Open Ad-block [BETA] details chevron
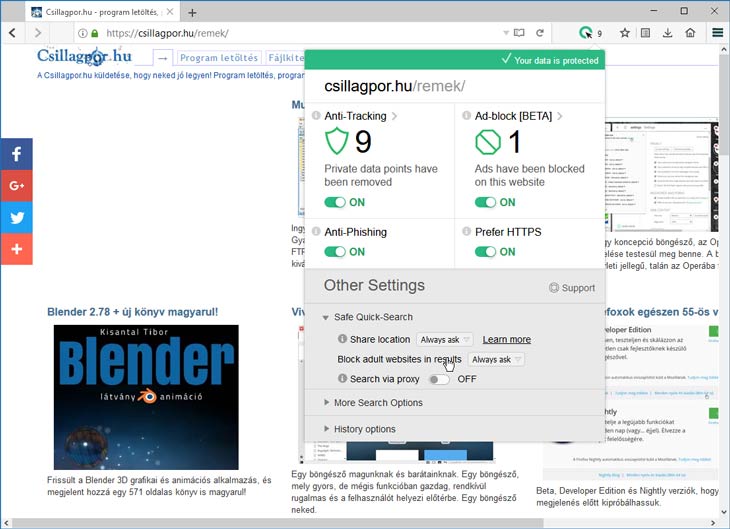This screenshot has height=529, width=730. pyautogui.click(x=560, y=116)
